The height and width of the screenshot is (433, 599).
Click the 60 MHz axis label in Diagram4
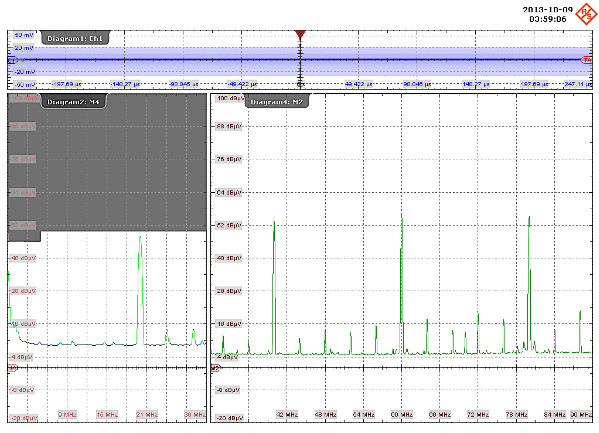click(401, 414)
